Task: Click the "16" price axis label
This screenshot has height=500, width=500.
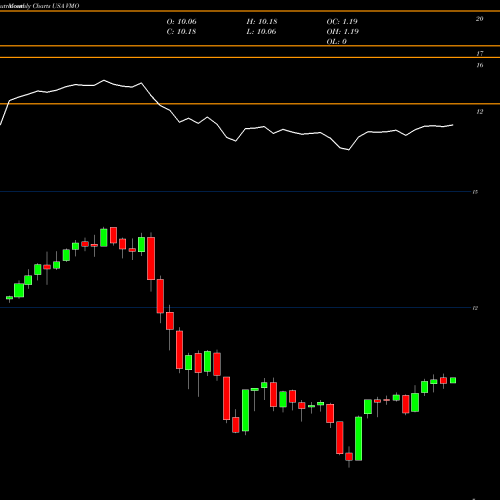Action: [x=479, y=65]
